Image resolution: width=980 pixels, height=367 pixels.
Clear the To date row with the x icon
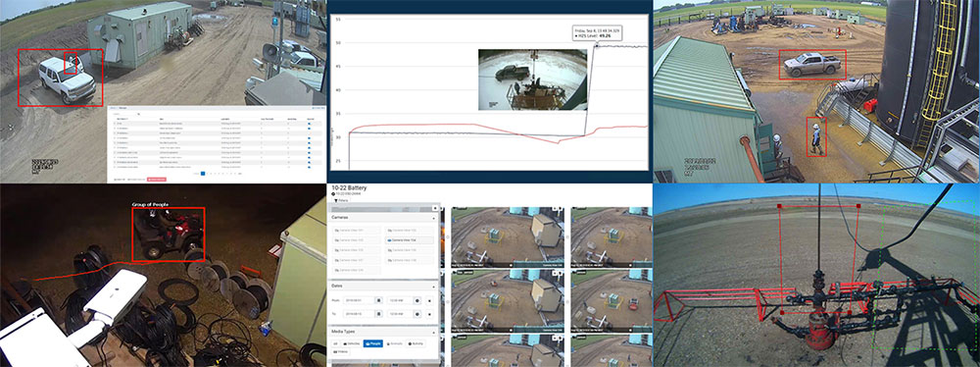coord(430,314)
